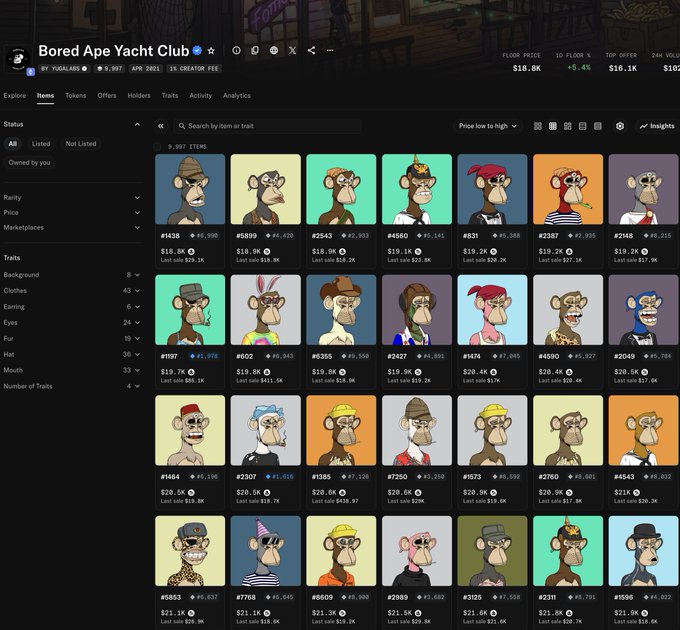Filter by Listed status
The height and width of the screenshot is (630, 680).
(41, 144)
